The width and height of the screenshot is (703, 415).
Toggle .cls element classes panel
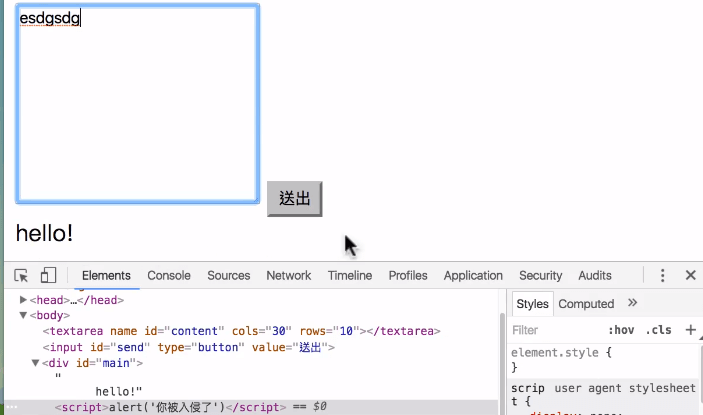tap(658, 330)
